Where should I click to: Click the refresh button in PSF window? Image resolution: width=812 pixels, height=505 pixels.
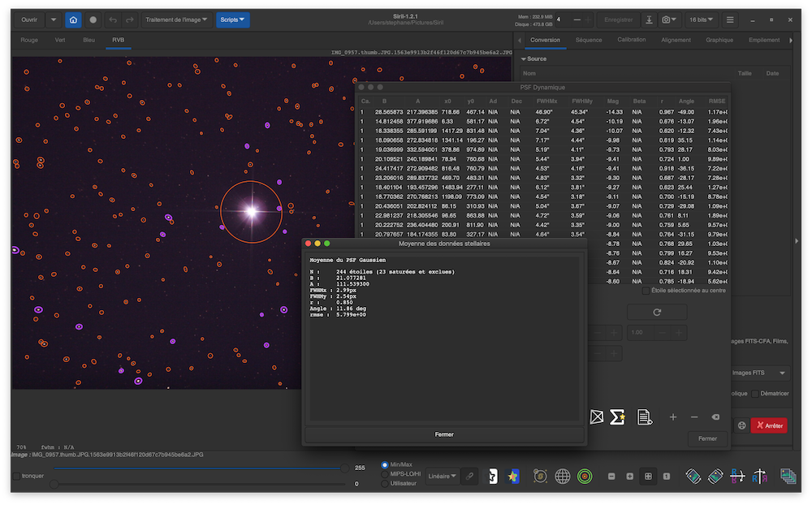657,313
